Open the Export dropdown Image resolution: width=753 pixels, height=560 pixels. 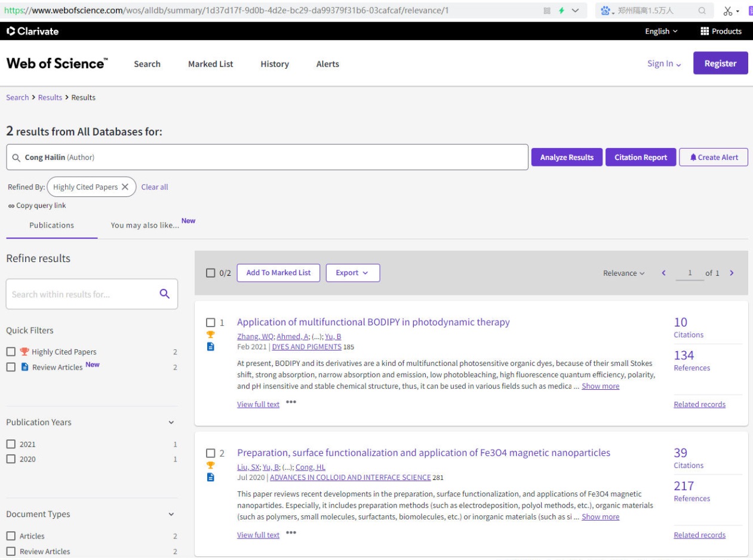(x=353, y=273)
